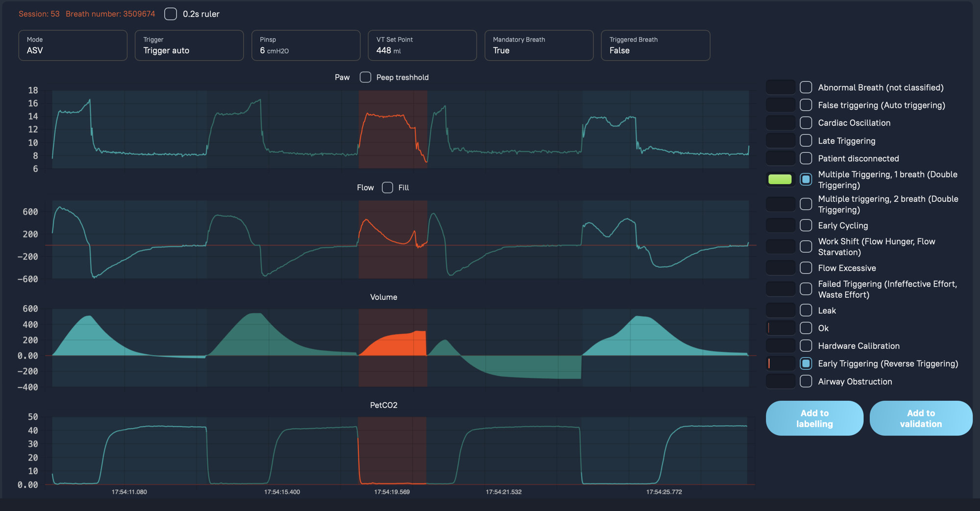Click the 17:54:11.080 time label
Screen dimensions: 980x511
click(129, 492)
